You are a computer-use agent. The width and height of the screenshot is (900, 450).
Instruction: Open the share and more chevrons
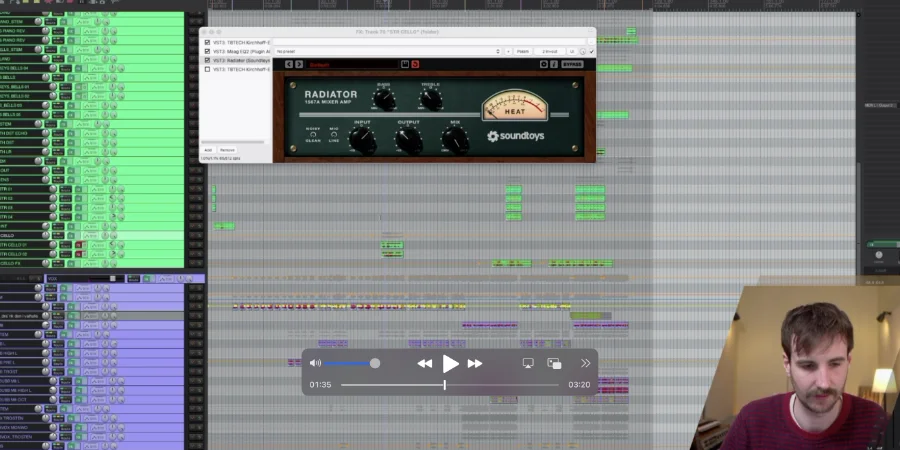point(585,363)
